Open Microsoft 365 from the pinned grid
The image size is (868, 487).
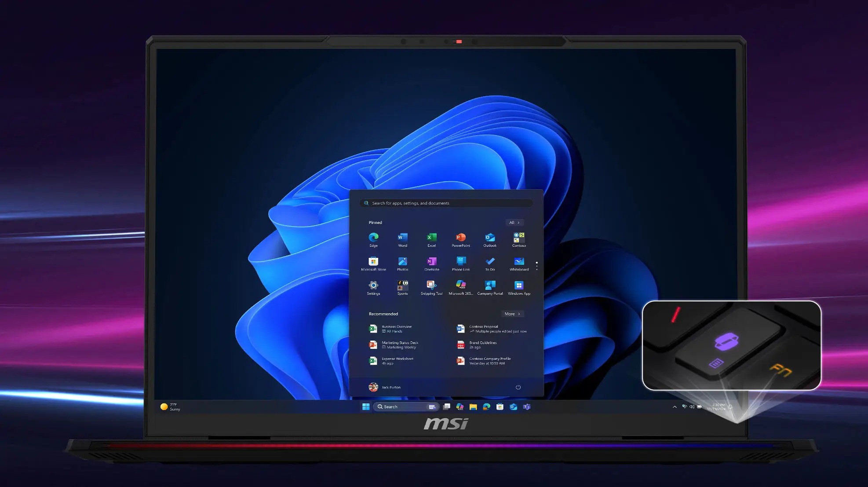[461, 288]
